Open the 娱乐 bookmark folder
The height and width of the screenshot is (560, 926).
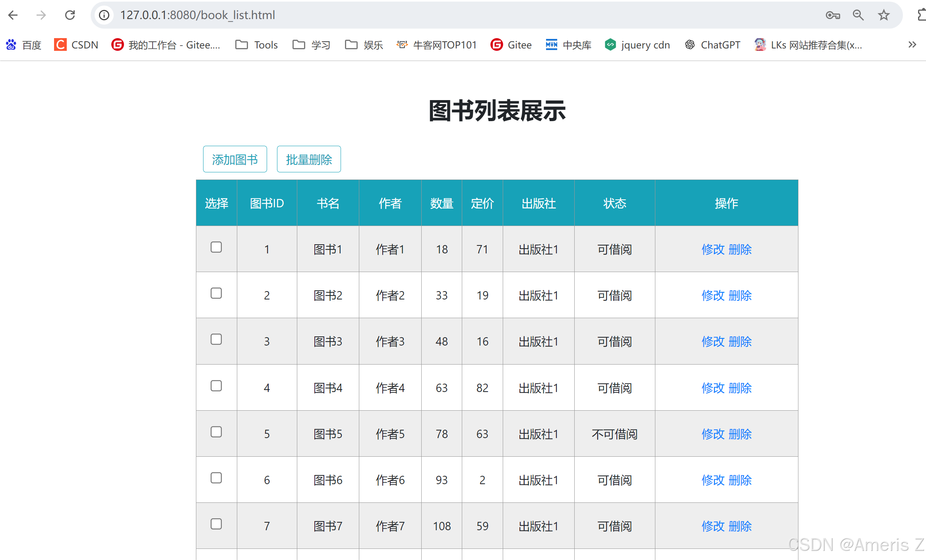click(x=364, y=45)
